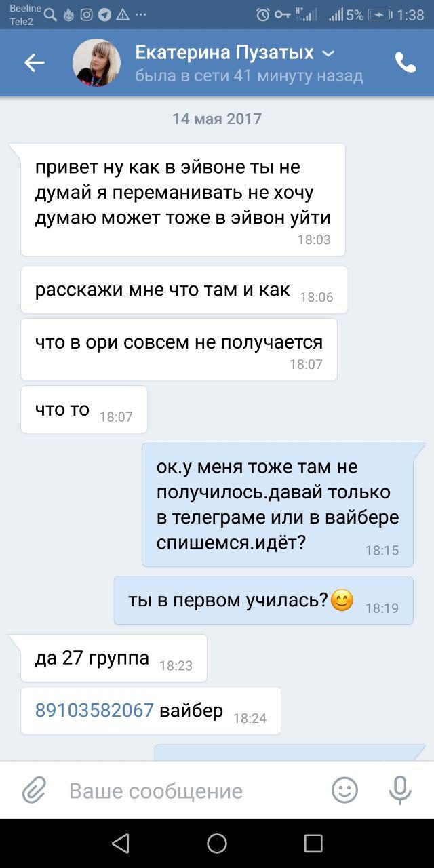Image resolution: width=434 pixels, height=868 pixels.
Task: Open the emoji smiley picker
Action: (x=344, y=790)
